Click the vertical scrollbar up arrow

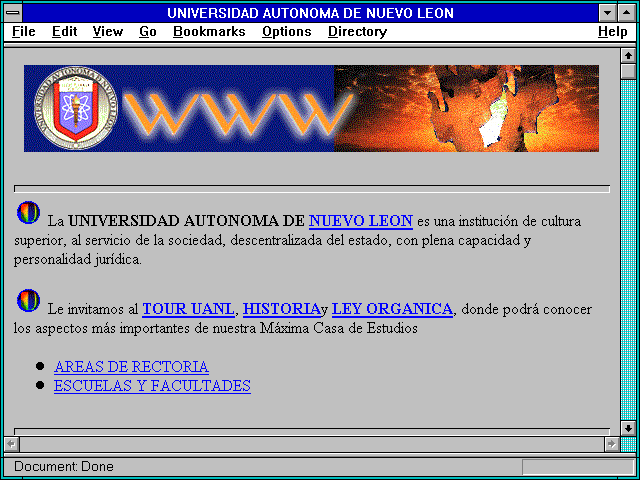click(x=628, y=56)
